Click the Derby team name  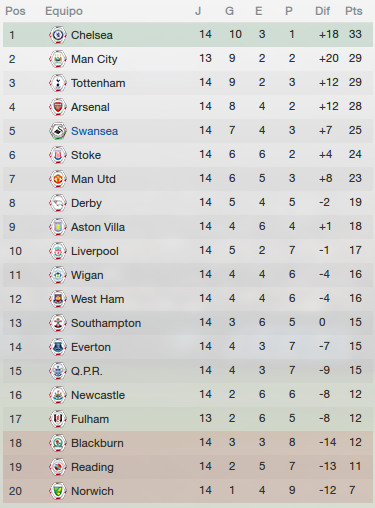pos(86,203)
